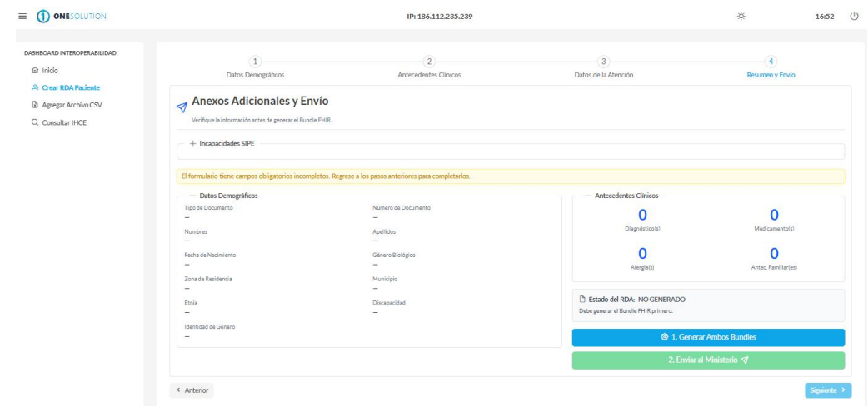Click the Fecha de Nacimiento label
Image resolution: width=868 pixels, height=407 pixels.
coord(210,255)
